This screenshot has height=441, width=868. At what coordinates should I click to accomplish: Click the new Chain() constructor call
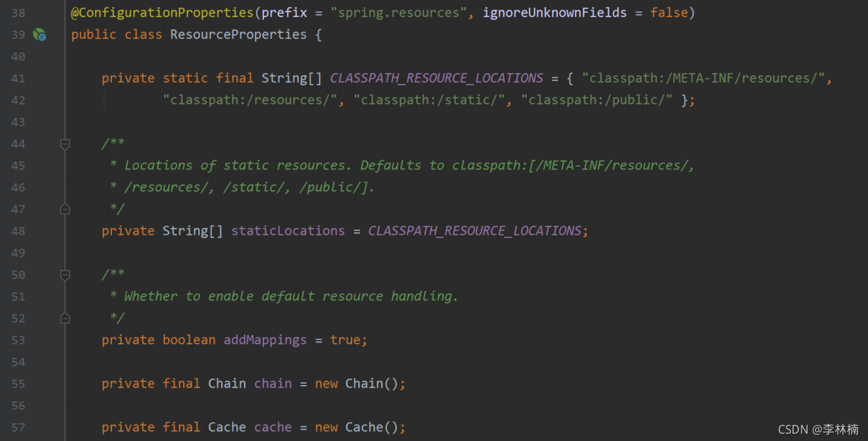(356, 384)
